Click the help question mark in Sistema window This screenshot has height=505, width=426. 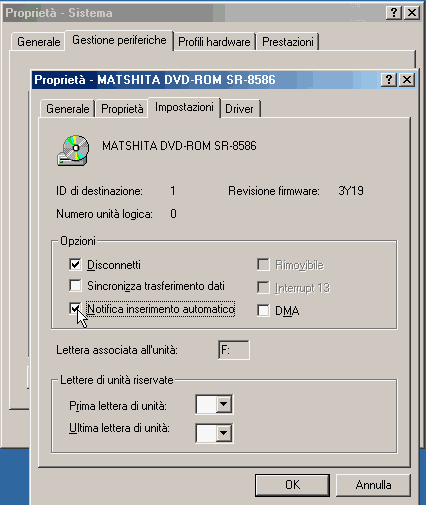(x=394, y=13)
